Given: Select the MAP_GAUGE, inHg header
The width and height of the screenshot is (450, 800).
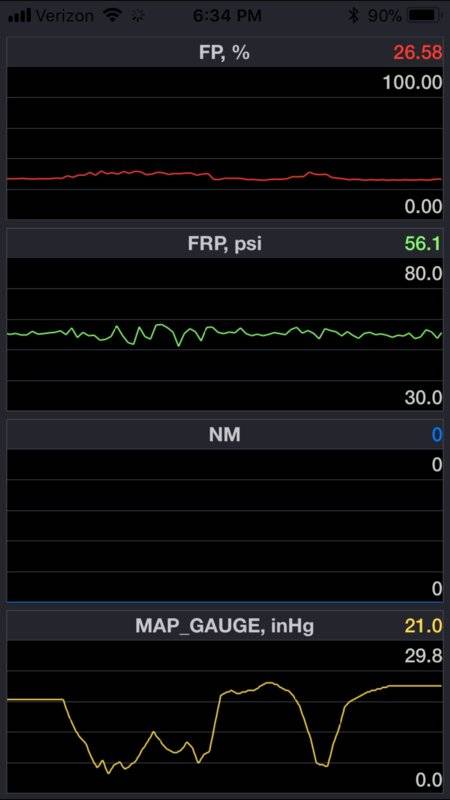Looking at the screenshot, I should [x=224, y=626].
